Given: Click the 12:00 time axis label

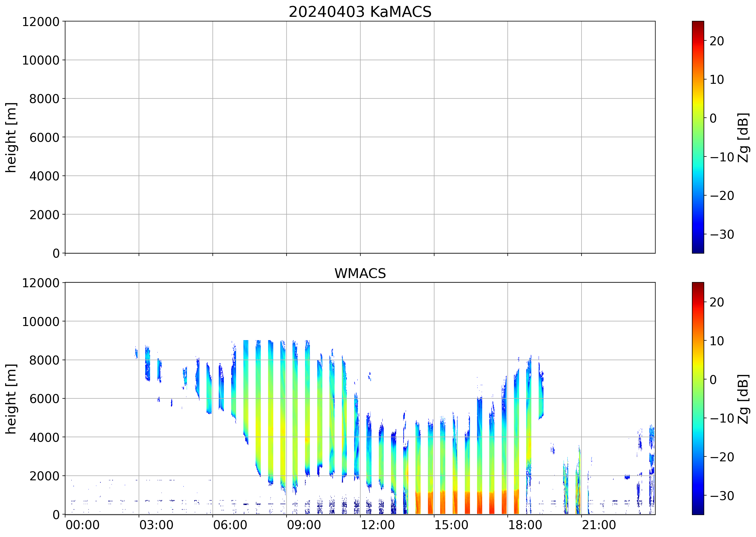Looking at the screenshot, I should click(377, 525).
